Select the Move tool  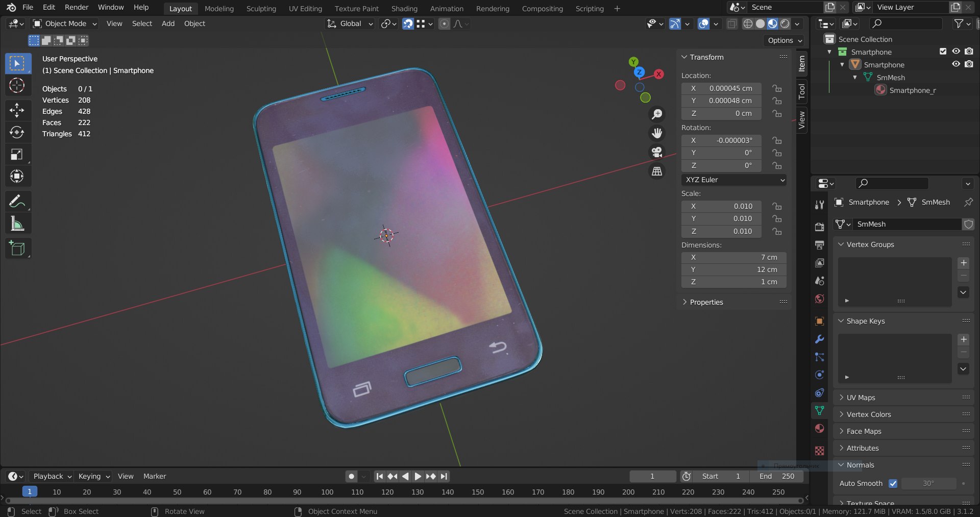point(17,110)
